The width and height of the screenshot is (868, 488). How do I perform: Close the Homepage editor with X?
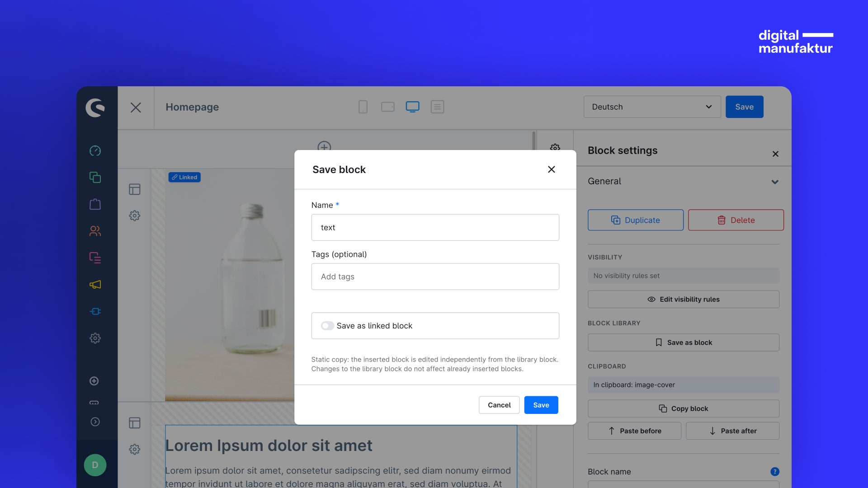[x=136, y=108]
